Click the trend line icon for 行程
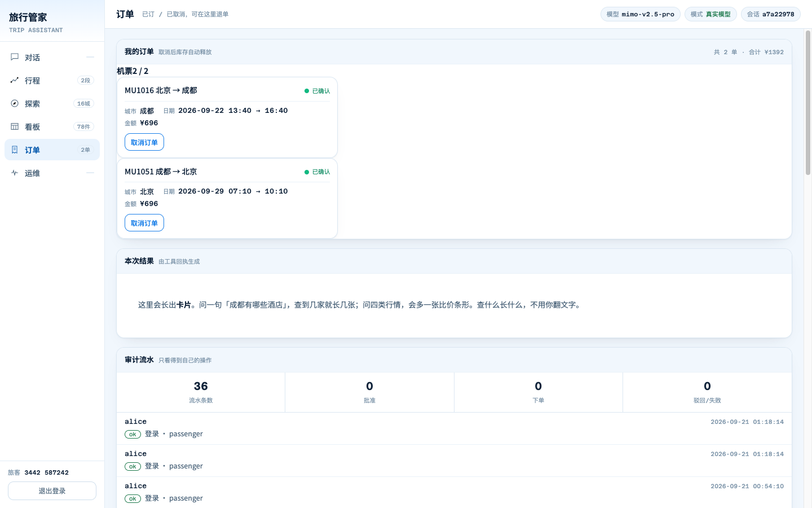 click(15, 80)
